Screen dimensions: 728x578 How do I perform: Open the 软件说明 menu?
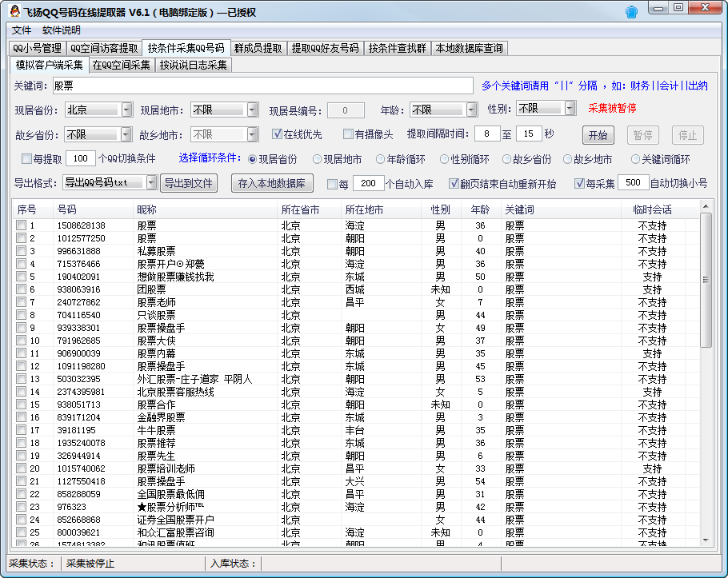click(62, 30)
